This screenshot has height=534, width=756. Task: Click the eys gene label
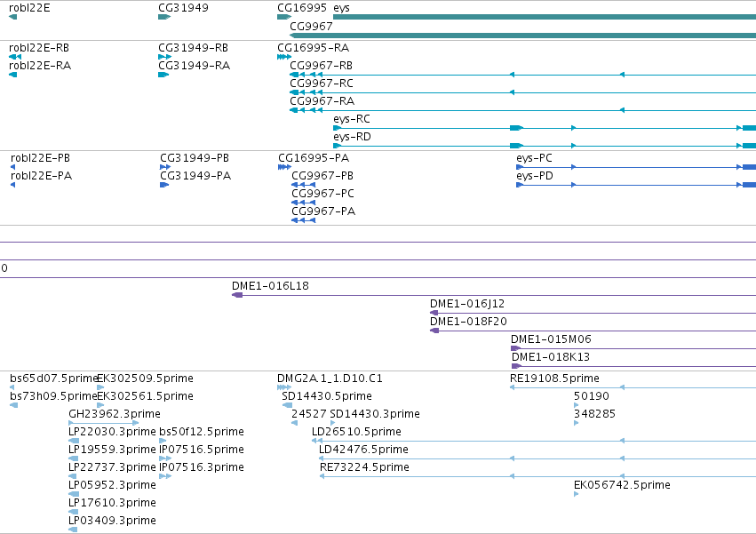click(x=341, y=8)
